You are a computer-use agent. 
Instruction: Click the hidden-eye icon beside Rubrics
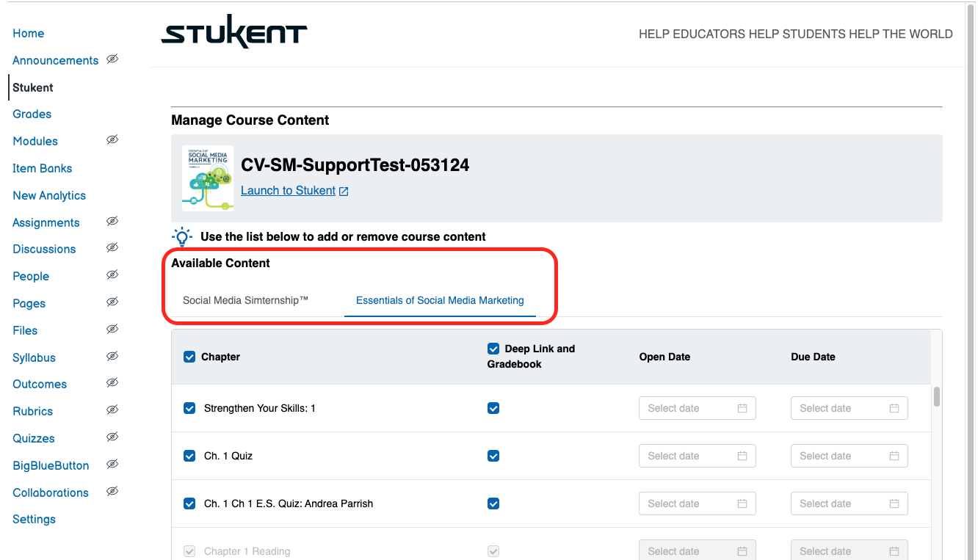[x=112, y=410]
